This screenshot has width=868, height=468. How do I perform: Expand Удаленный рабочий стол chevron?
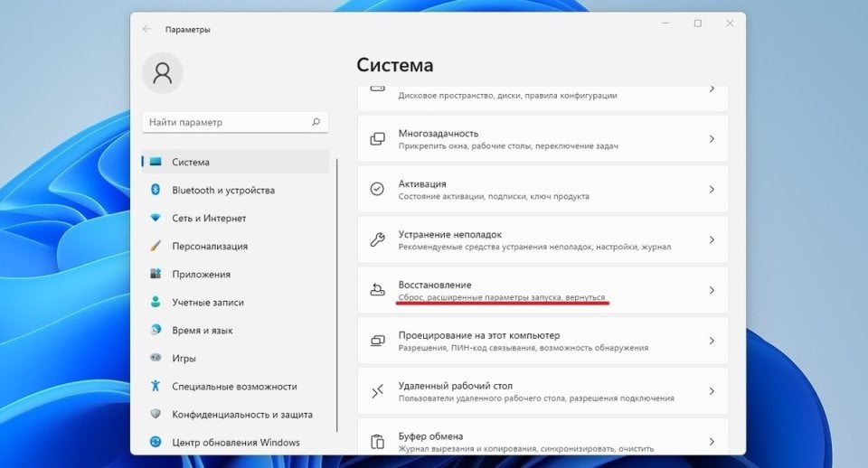[x=712, y=391]
